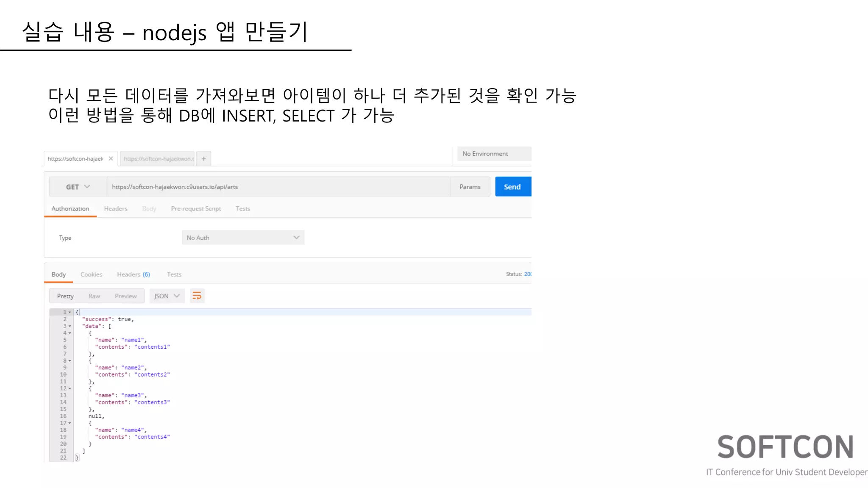Click the request URL input field
The height and width of the screenshot is (488, 868).
pyautogui.click(x=278, y=187)
